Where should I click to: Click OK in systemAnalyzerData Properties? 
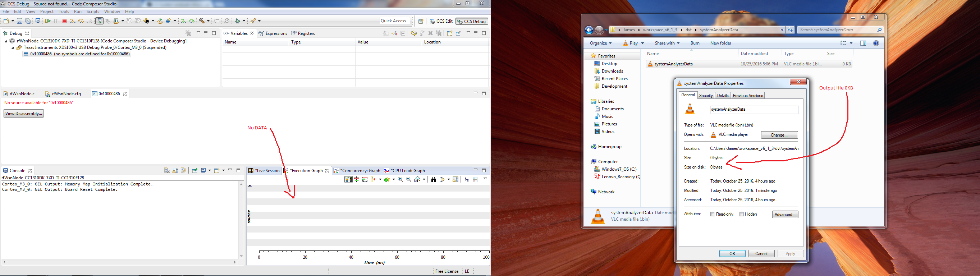(x=732, y=254)
